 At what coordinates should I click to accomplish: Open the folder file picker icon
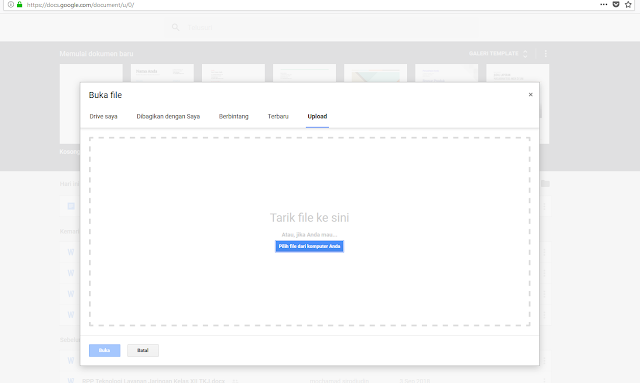(545, 184)
